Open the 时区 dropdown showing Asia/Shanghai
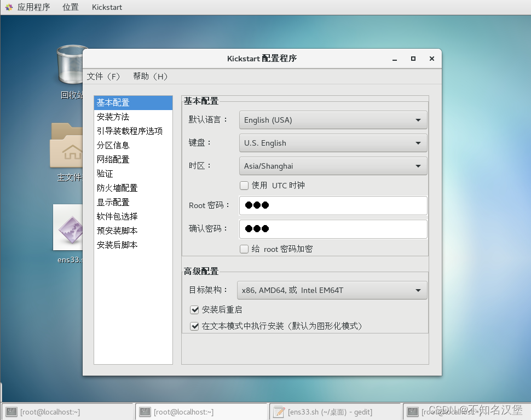The height and width of the screenshot is (420, 531). [x=333, y=166]
